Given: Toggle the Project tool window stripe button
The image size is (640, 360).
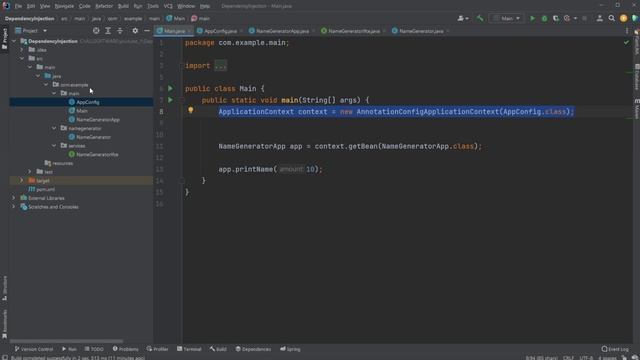Looking at the screenshot, I should click(x=4, y=39).
